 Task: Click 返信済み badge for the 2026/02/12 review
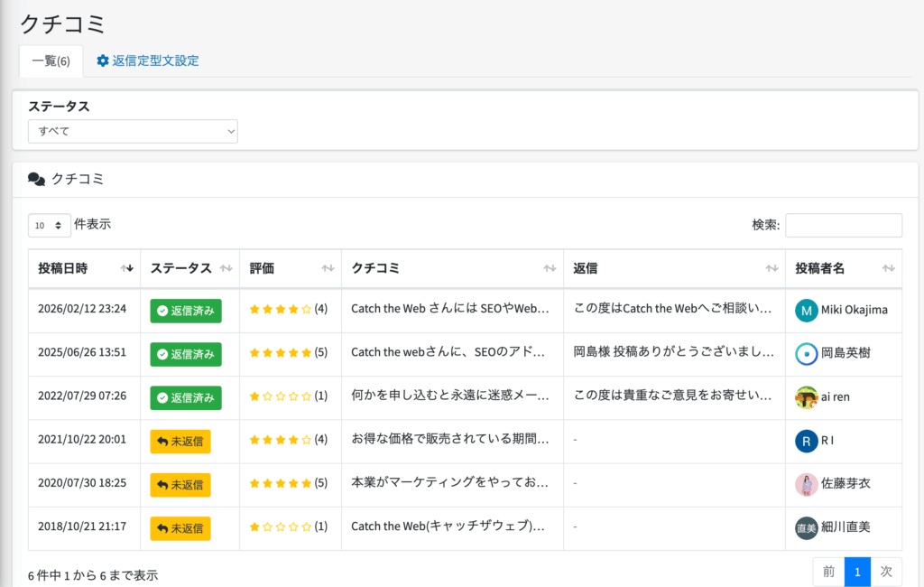tap(185, 310)
